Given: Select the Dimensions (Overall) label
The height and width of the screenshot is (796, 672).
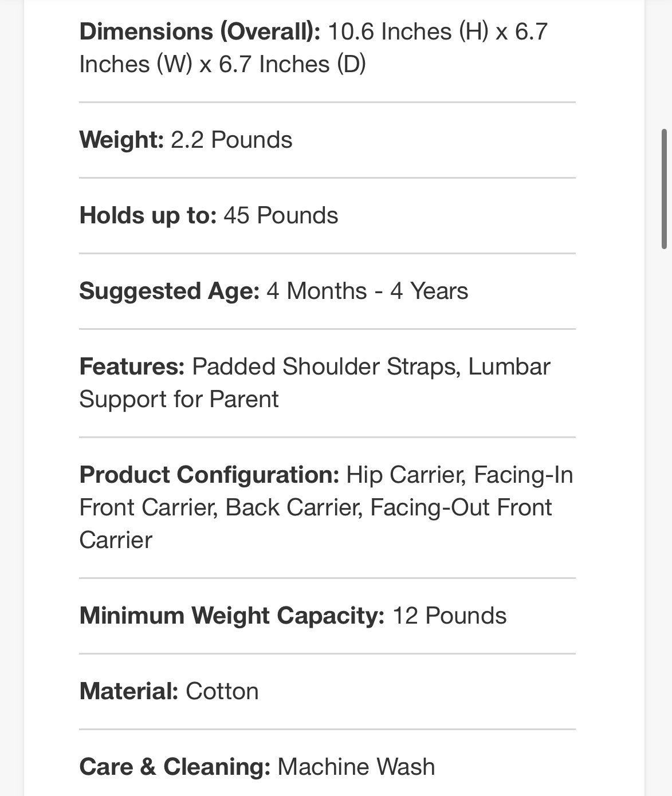Looking at the screenshot, I should pos(200,31).
